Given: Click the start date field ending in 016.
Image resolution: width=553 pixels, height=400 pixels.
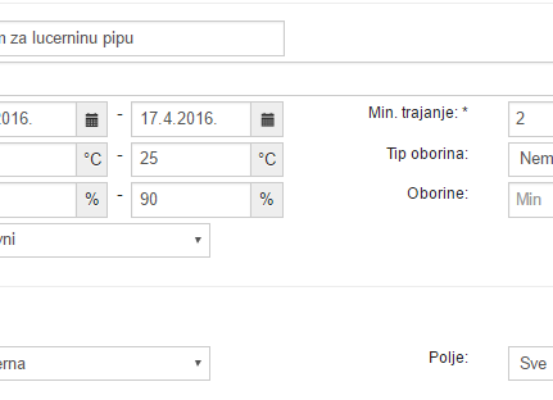Looking at the screenshot, I should click(x=38, y=119).
